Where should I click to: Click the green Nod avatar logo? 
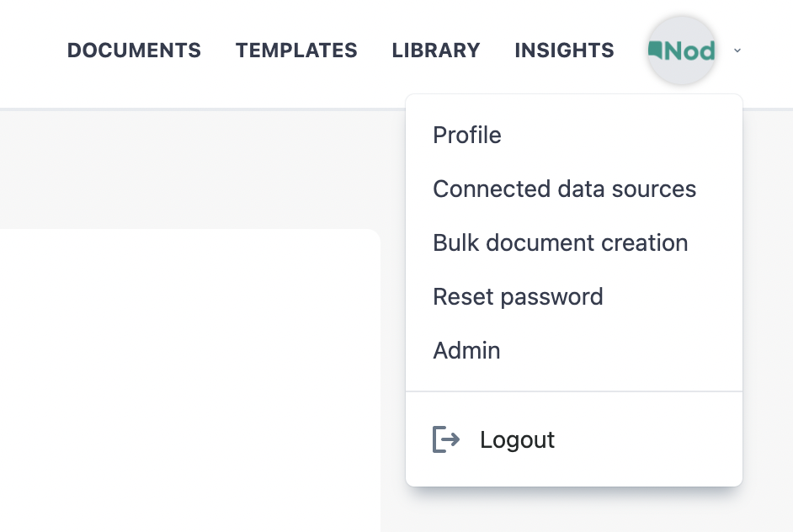click(x=681, y=51)
